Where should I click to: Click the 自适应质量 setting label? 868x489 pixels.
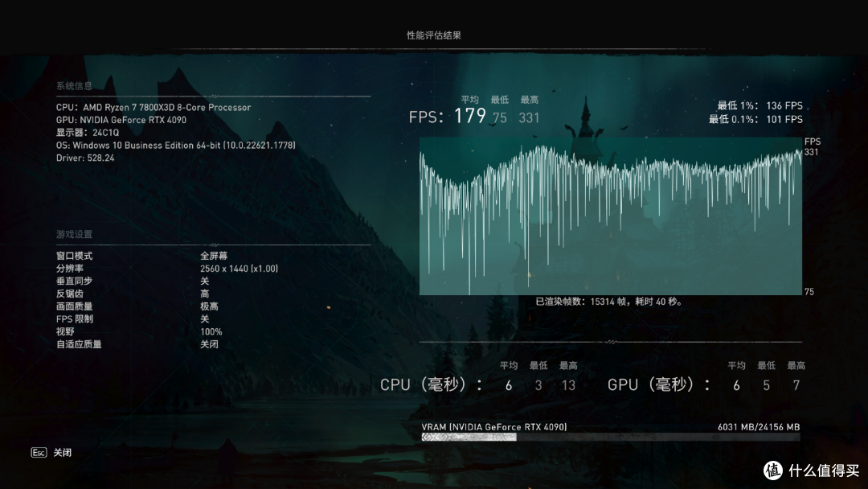(79, 344)
